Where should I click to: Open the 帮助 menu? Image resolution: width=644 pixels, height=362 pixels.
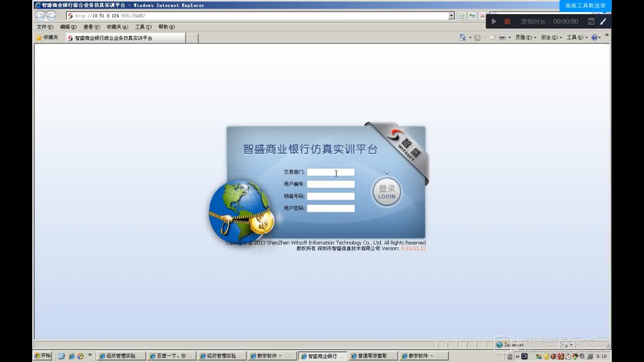click(x=167, y=27)
